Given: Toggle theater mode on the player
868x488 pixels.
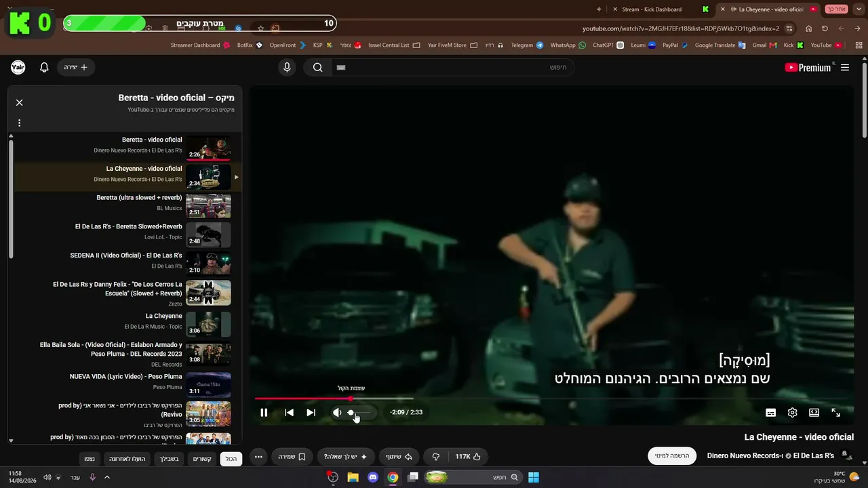Looking at the screenshot, I should pyautogui.click(x=814, y=412).
